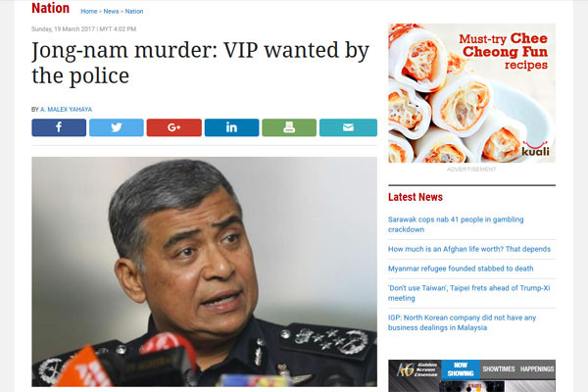
Task: Print article using printer icon
Action: click(289, 127)
